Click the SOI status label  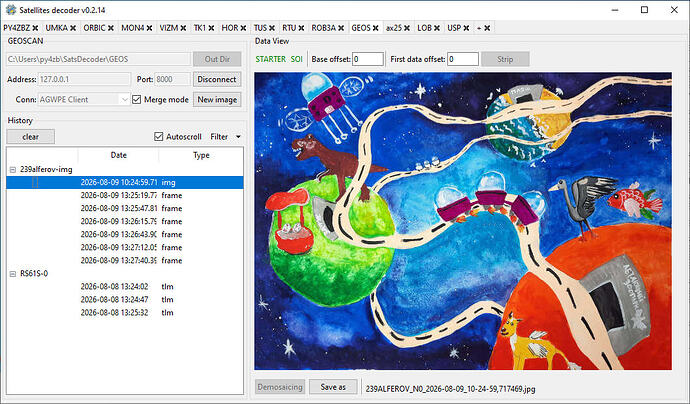(x=297, y=59)
